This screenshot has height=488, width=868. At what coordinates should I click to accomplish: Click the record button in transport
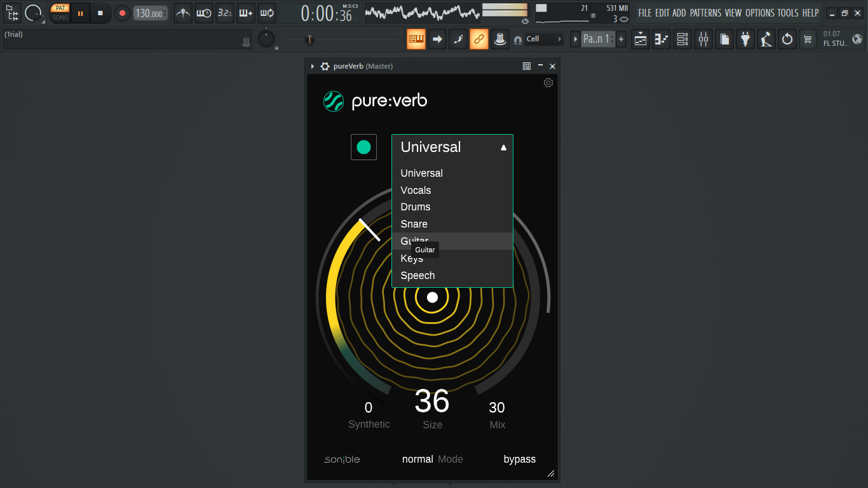pos(122,13)
